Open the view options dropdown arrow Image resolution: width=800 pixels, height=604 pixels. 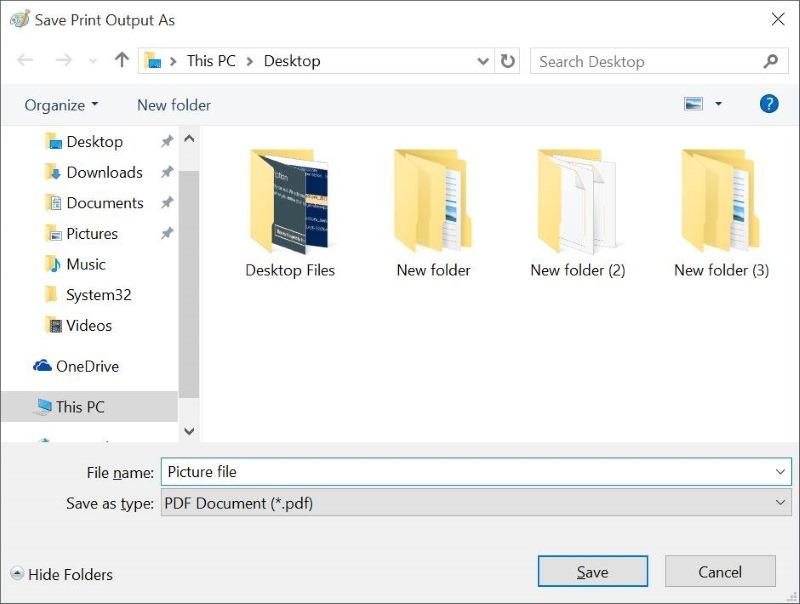coord(718,104)
